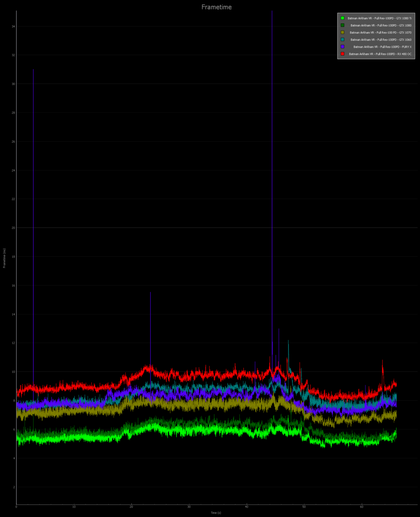Click the 40 tick label on the time axis
The image size is (420, 517).
[247, 507]
